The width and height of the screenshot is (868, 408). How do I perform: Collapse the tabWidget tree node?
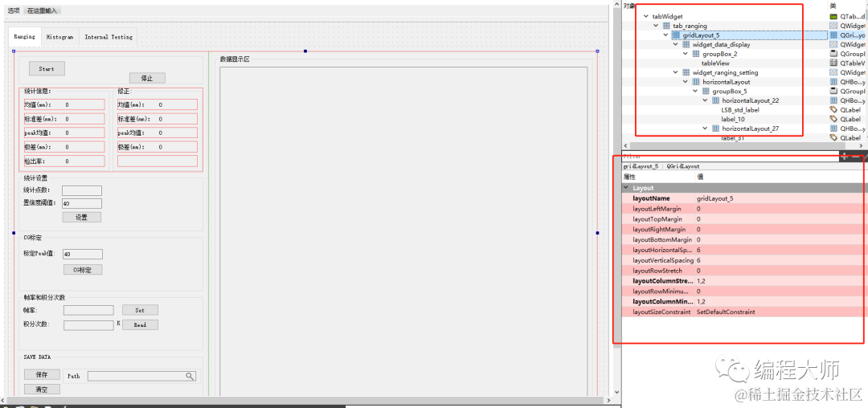[646, 17]
